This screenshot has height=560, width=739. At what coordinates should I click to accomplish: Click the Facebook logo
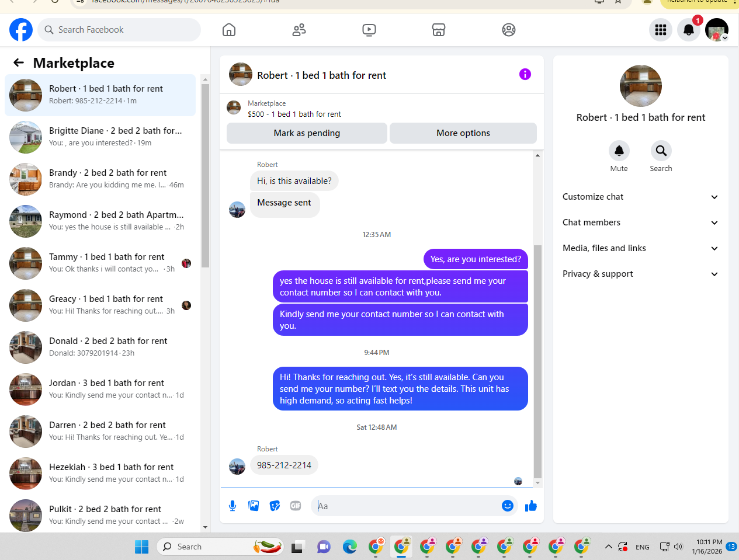[x=21, y=30]
